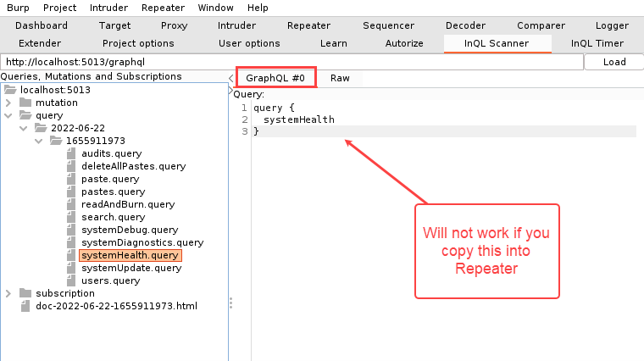Click the file icon next to users.query
644x361 pixels.
coord(72,280)
